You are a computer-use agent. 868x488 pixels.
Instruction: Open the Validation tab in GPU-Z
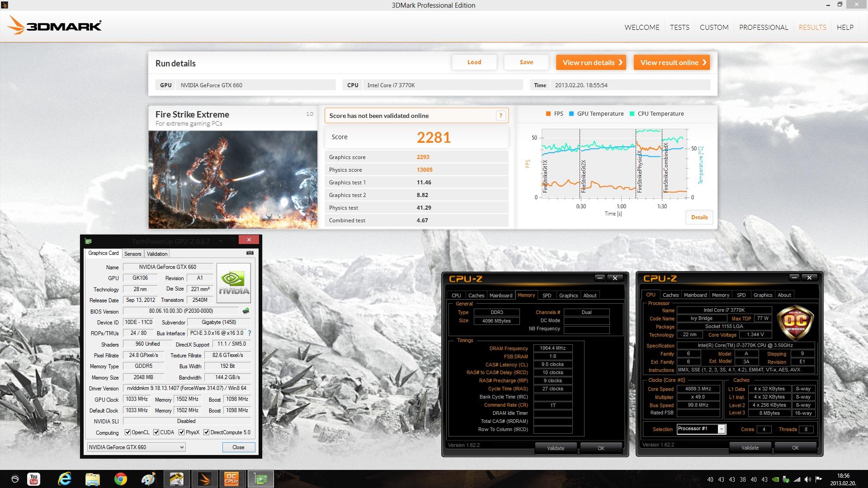point(157,254)
